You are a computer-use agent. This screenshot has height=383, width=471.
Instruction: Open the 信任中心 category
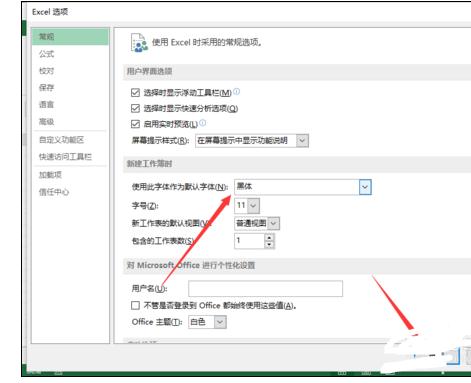(54, 192)
